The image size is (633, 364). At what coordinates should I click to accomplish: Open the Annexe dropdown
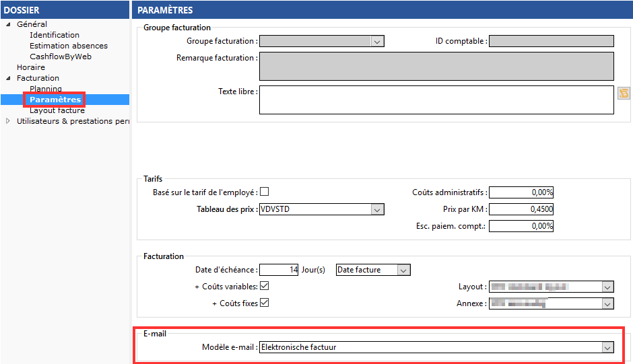click(607, 303)
